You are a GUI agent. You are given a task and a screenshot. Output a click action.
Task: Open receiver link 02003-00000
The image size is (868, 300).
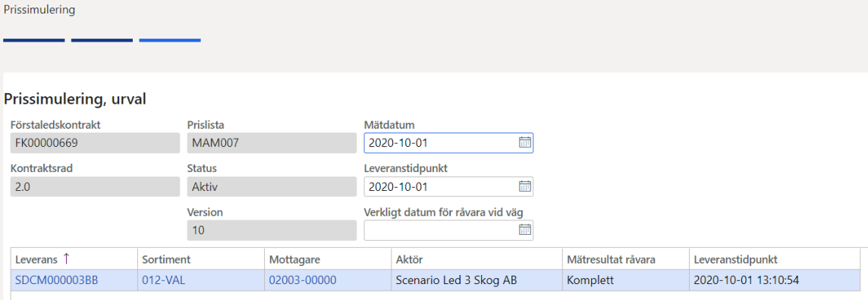[x=303, y=280]
